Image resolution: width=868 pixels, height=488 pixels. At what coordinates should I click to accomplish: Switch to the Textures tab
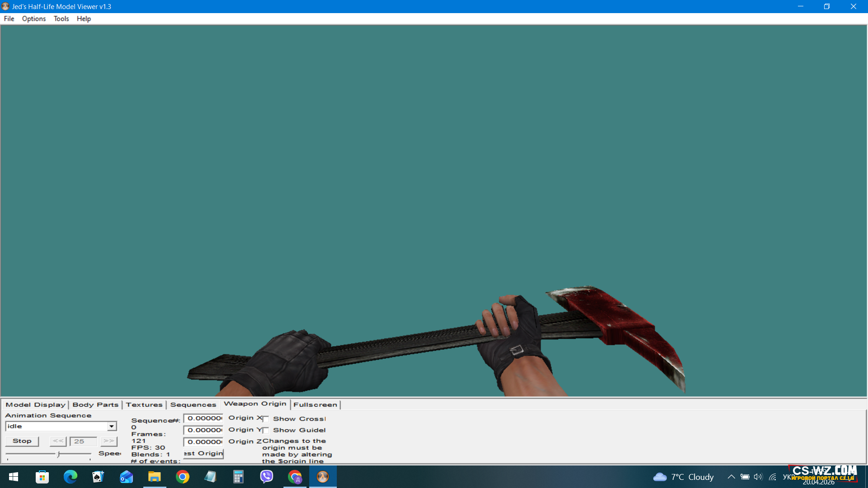pyautogui.click(x=144, y=405)
